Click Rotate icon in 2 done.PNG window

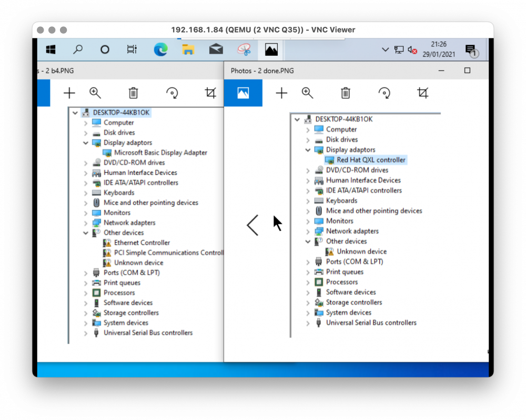384,93
